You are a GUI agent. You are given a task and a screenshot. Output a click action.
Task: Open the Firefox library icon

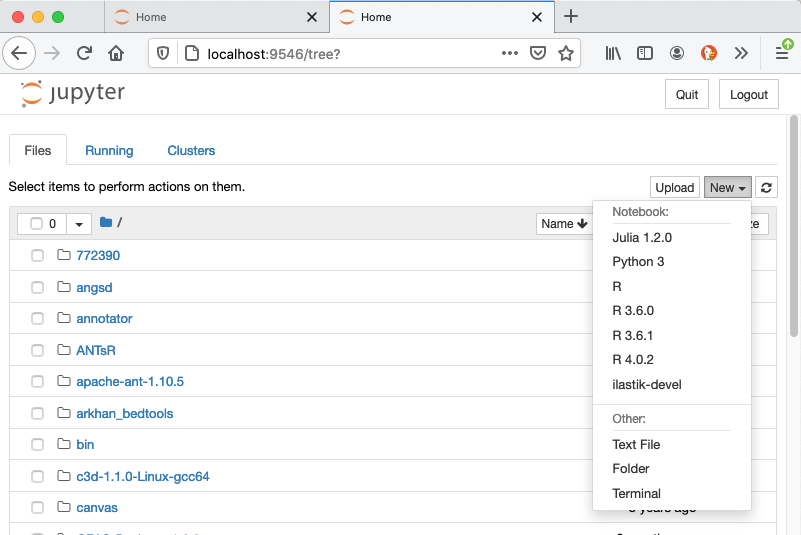tap(612, 53)
